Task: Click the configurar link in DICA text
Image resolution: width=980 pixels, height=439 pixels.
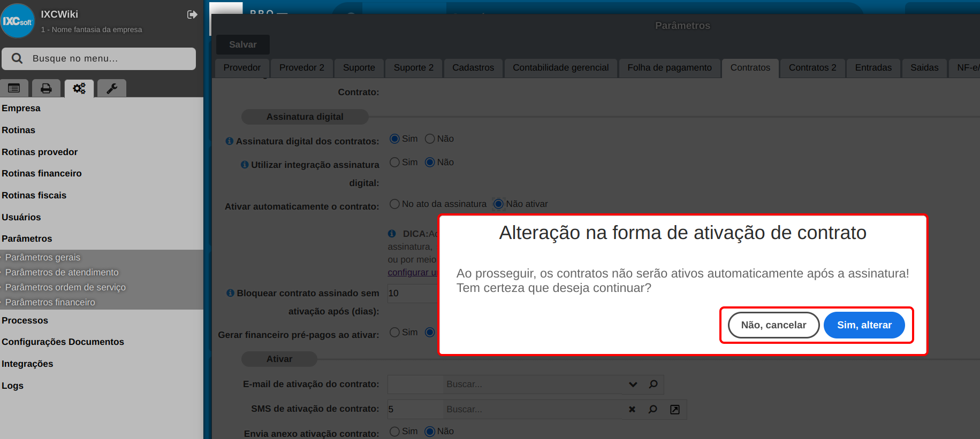Action: [x=413, y=272]
